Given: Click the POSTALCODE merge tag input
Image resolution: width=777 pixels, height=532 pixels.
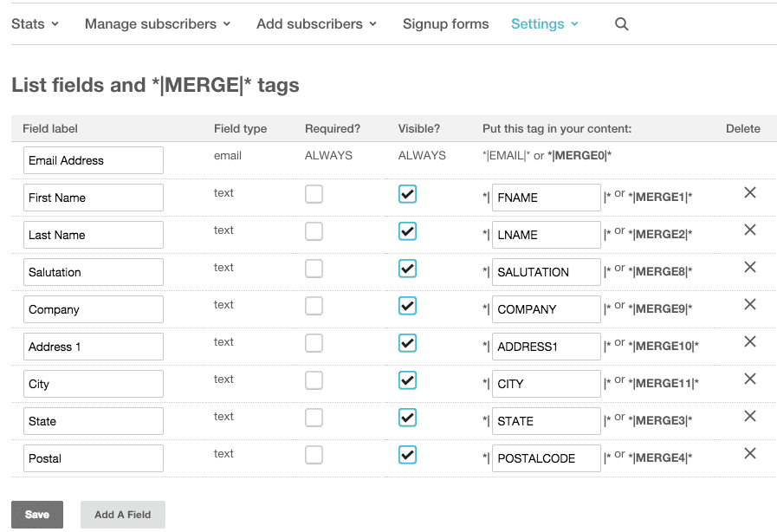Looking at the screenshot, I should [x=546, y=458].
